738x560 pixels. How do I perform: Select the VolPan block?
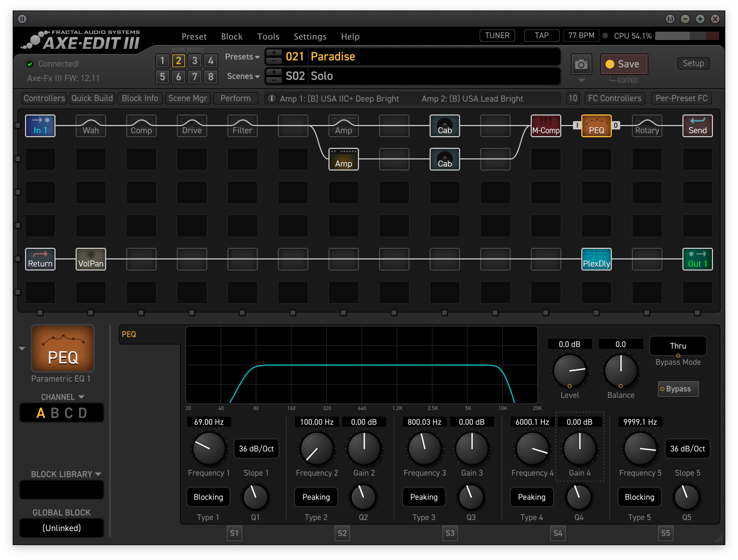coord(91,259)
